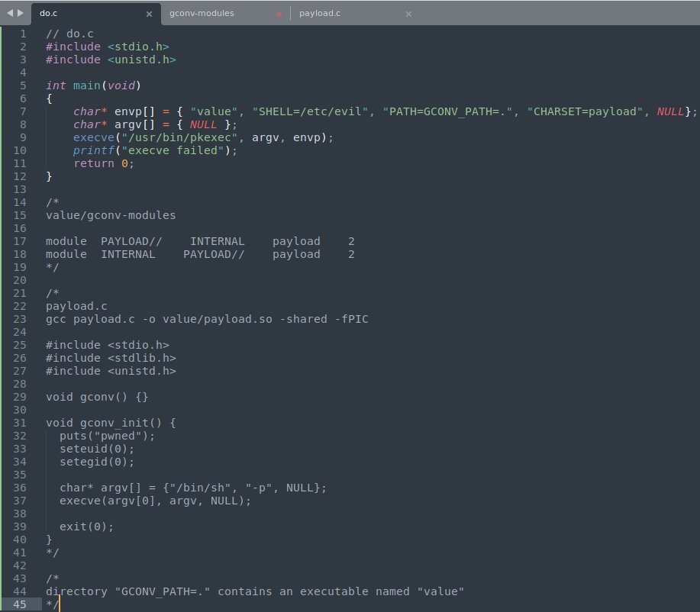Click line number 45 in gutter
This screenshot has width=700, height=612.
click(20, 604)
